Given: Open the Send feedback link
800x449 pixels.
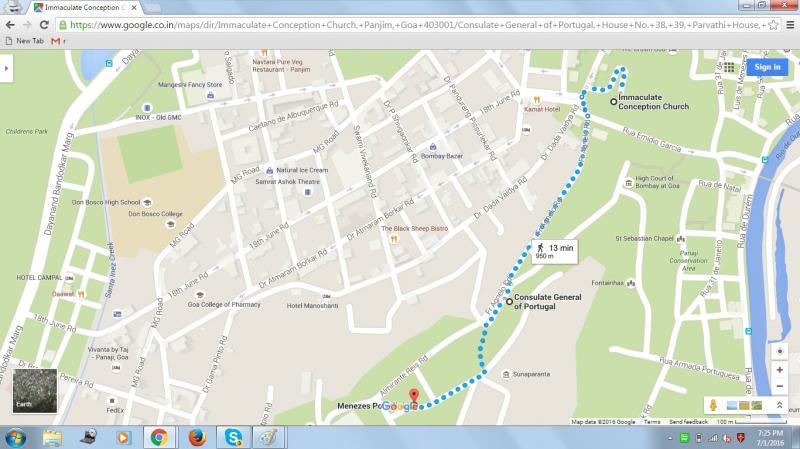Looking at the screenshot, I should [689, 422].
